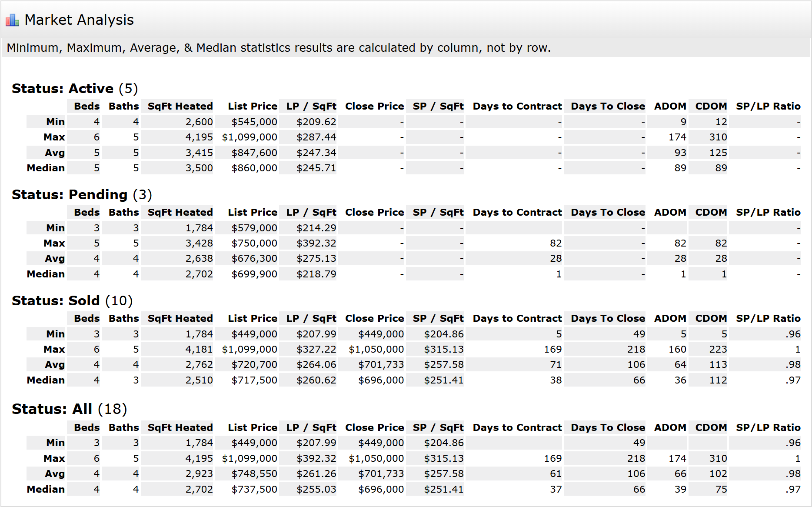The width and height of the screenshot is (812, 507).
Task: Click the Median row label in Sold table
Action: 46,380
